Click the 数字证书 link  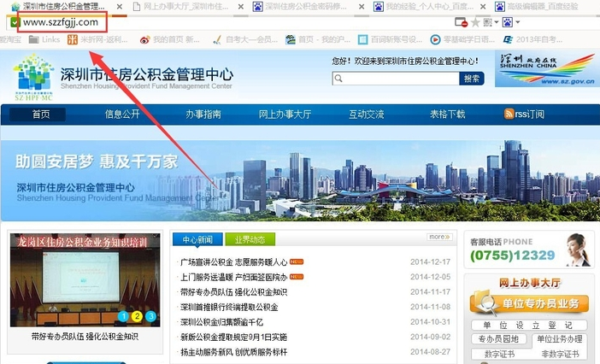(x=499, y=354)
